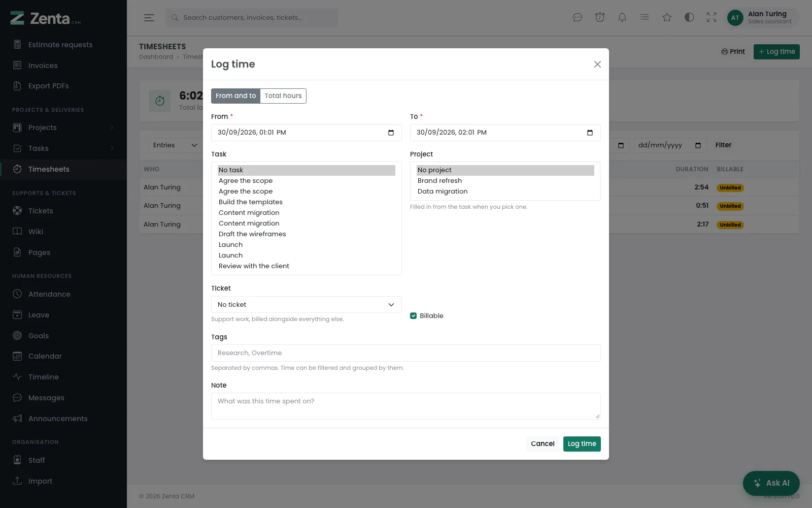This screenshot has height=508, width=812.
Task: Select From and to mode
Action: click(x=235, y=96)
